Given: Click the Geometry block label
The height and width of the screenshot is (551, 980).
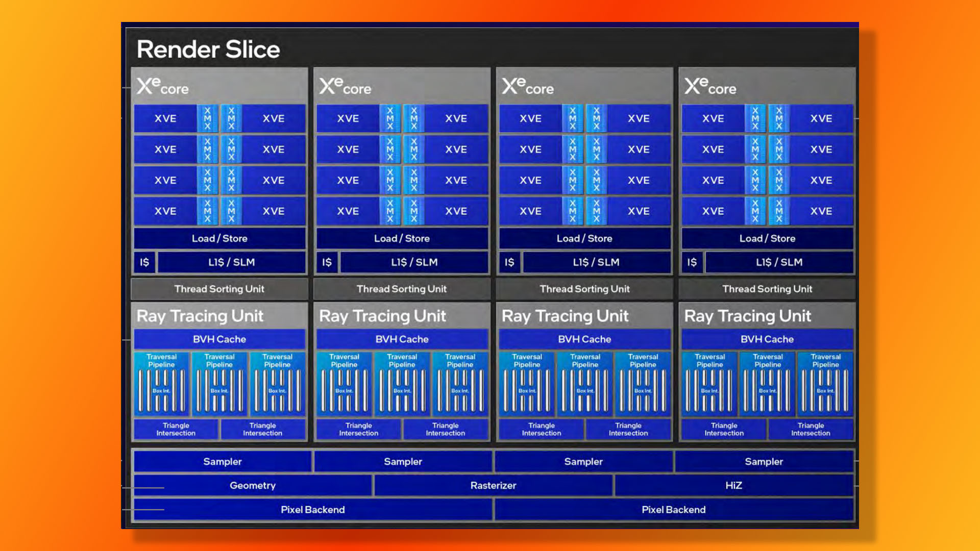Looking at the screenshot, I should click(253, 485).
